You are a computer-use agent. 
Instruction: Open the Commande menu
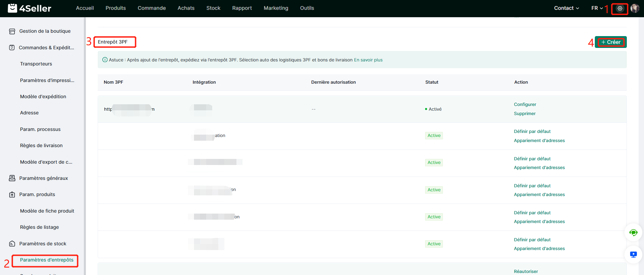coord(152,8)
